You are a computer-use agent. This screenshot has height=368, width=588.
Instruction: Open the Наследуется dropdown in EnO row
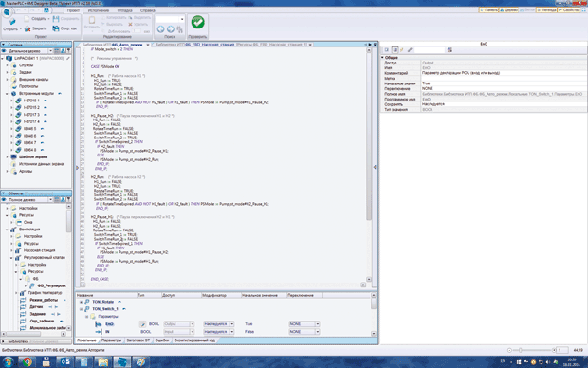[232, 324]
